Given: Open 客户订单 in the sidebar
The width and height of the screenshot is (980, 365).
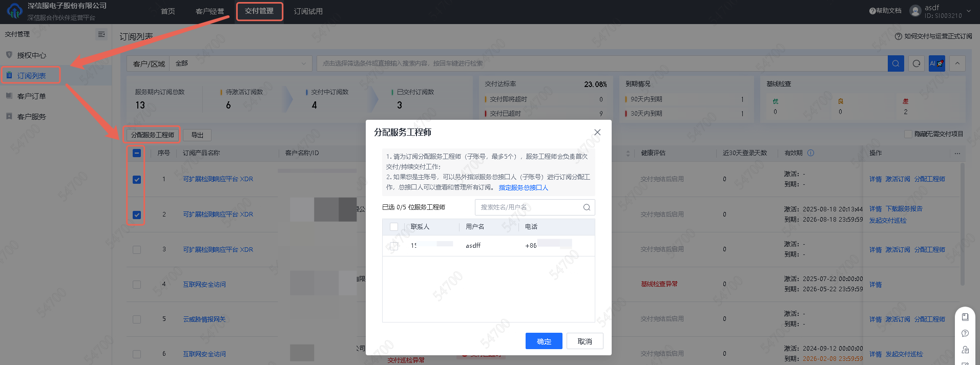Looking at the screenshot, I should click(31, 96).
